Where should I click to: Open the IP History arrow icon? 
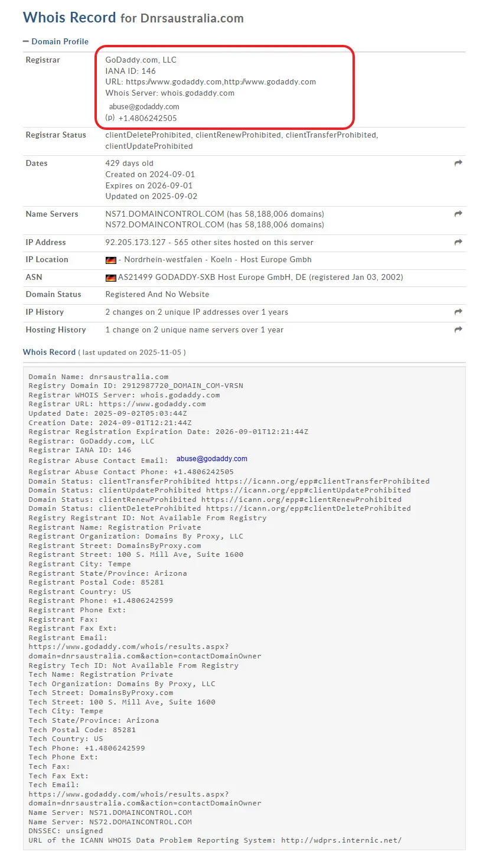tap(458, 312)
